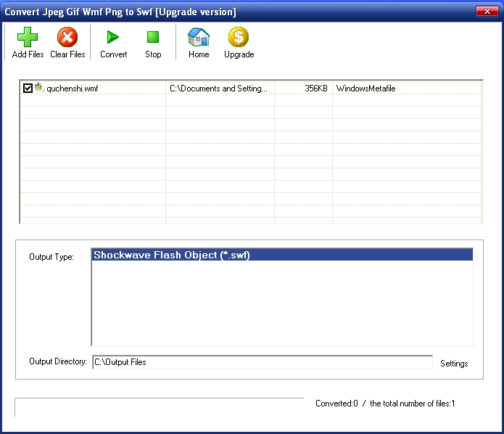Click the Converted:0 status text
The height and width of the screenshot is (434, 504).
pos(336,404)
